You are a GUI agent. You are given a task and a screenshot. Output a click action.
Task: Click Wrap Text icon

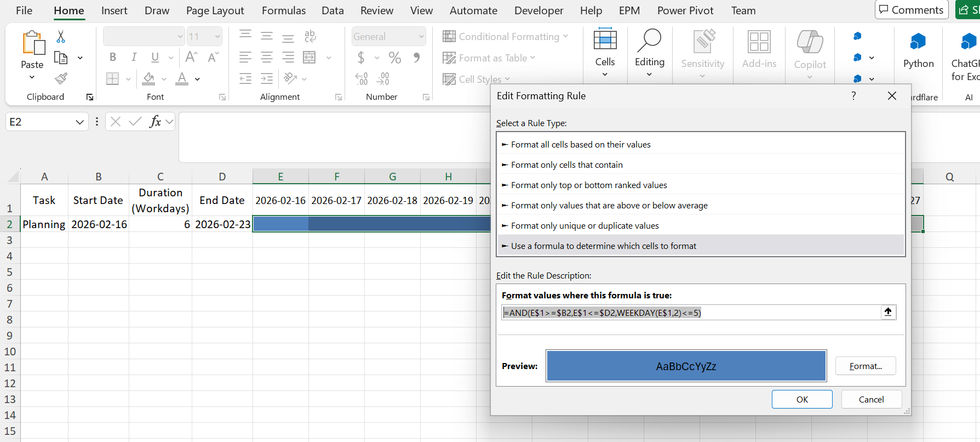(310, 36)
